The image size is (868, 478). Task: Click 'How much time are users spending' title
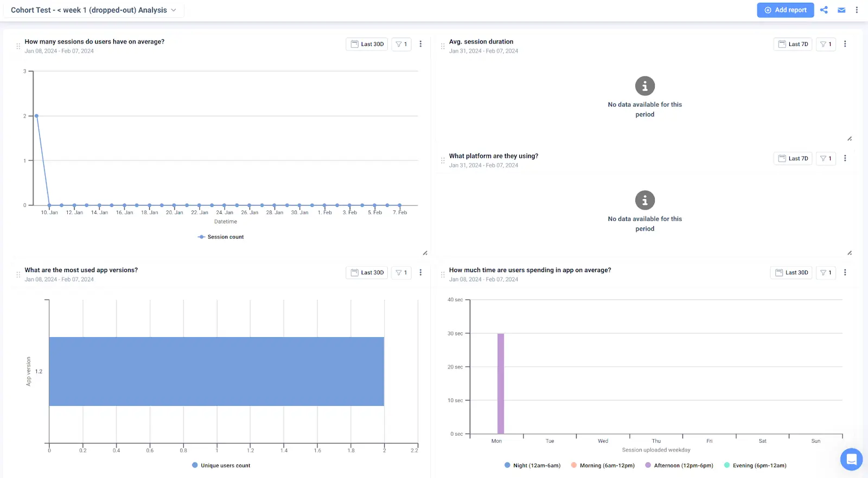pos(530,270)
